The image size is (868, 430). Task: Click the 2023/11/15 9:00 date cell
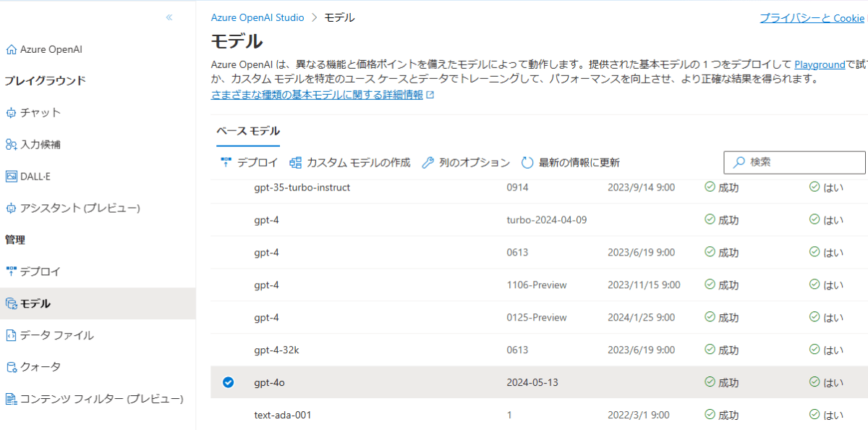[644, 285]
